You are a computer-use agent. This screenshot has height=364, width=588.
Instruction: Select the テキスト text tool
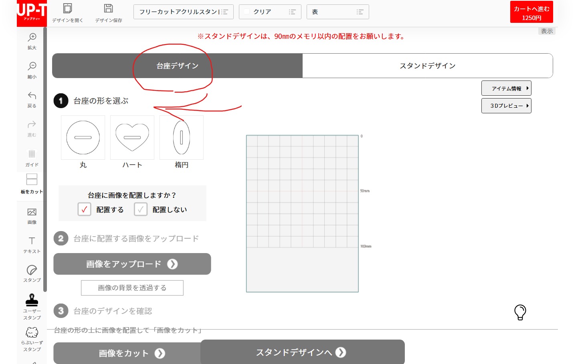[x=31, y=244]
